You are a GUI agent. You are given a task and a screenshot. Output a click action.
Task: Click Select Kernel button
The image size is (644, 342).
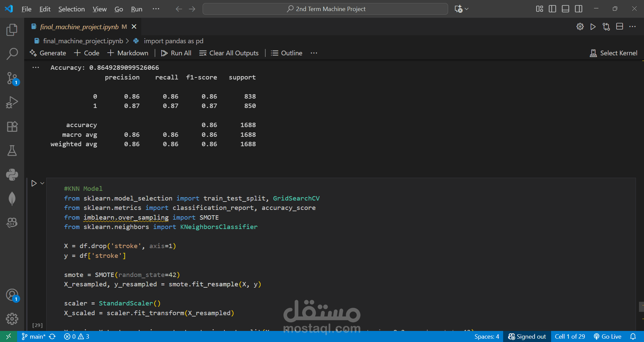click(613, 53)
